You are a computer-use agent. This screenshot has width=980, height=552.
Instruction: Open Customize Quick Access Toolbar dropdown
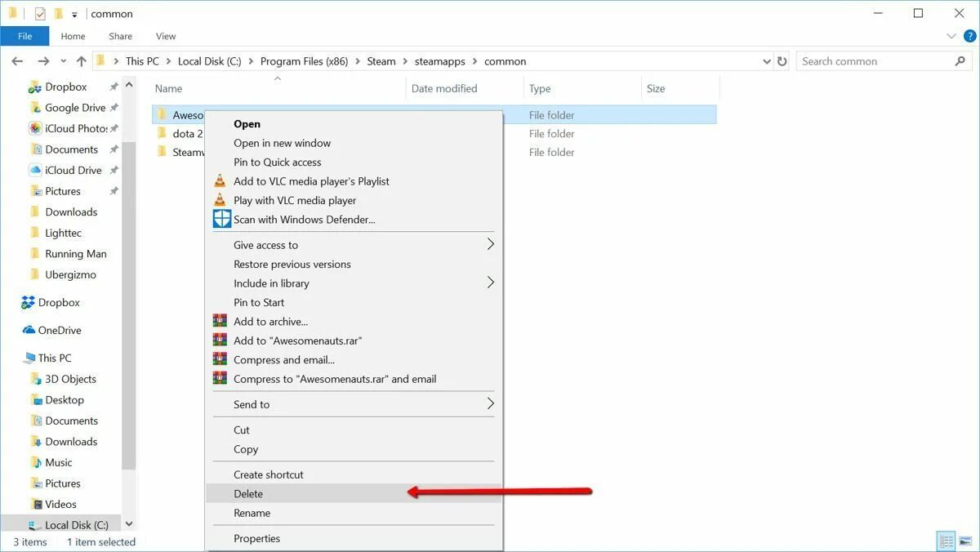(74, 15)
